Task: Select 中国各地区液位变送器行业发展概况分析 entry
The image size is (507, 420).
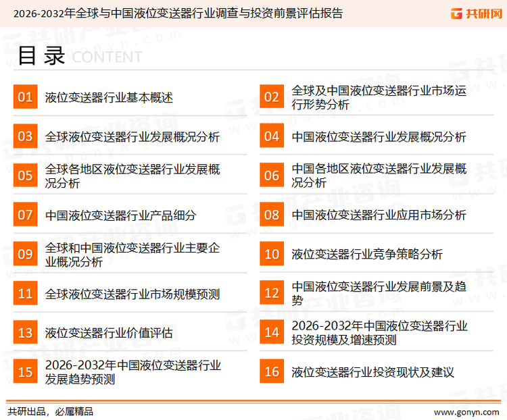Action: click(379, 176)
